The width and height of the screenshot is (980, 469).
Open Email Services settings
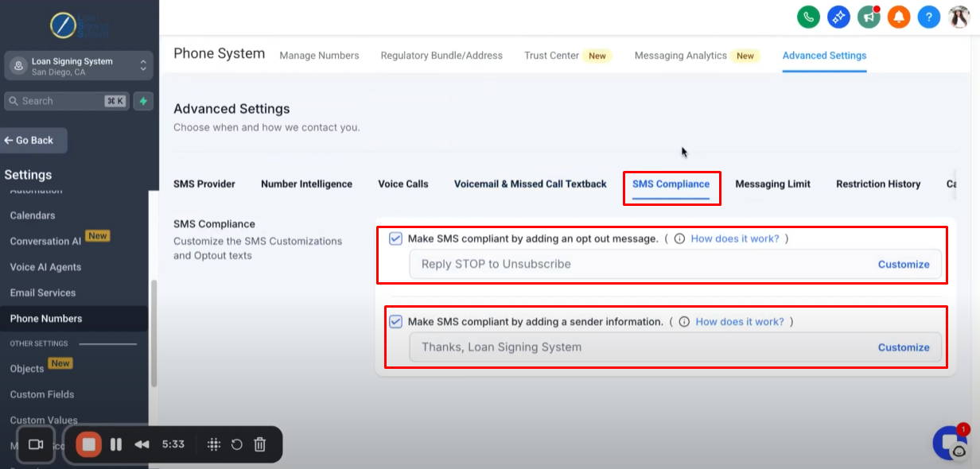pyautogui.click(x=43, y=293)
